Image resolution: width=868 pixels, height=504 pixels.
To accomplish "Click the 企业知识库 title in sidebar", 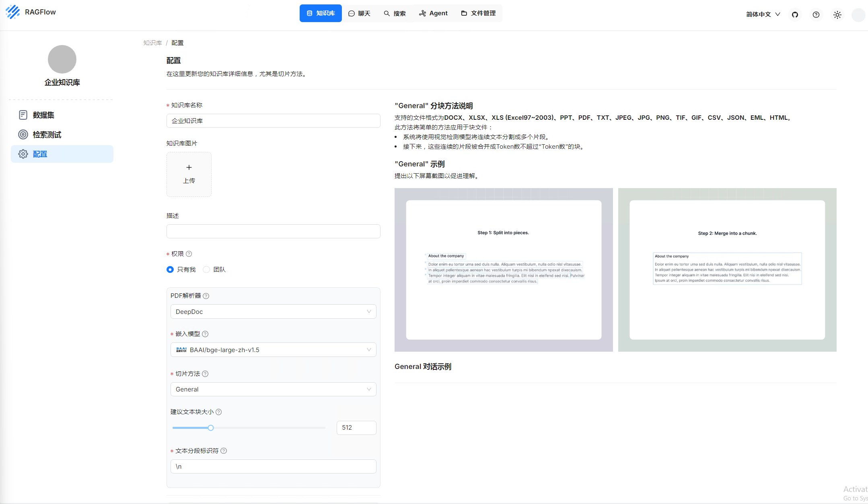I will tap(62, 82).
